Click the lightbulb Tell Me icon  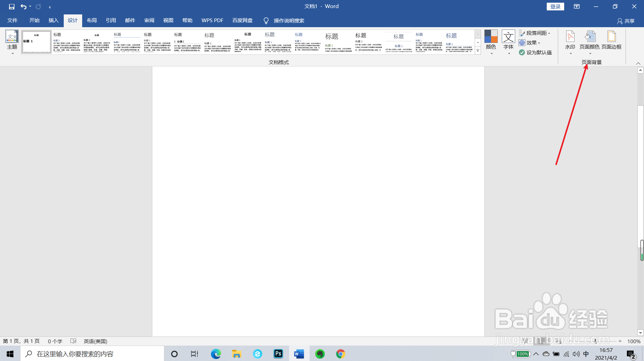click(266, 21)
